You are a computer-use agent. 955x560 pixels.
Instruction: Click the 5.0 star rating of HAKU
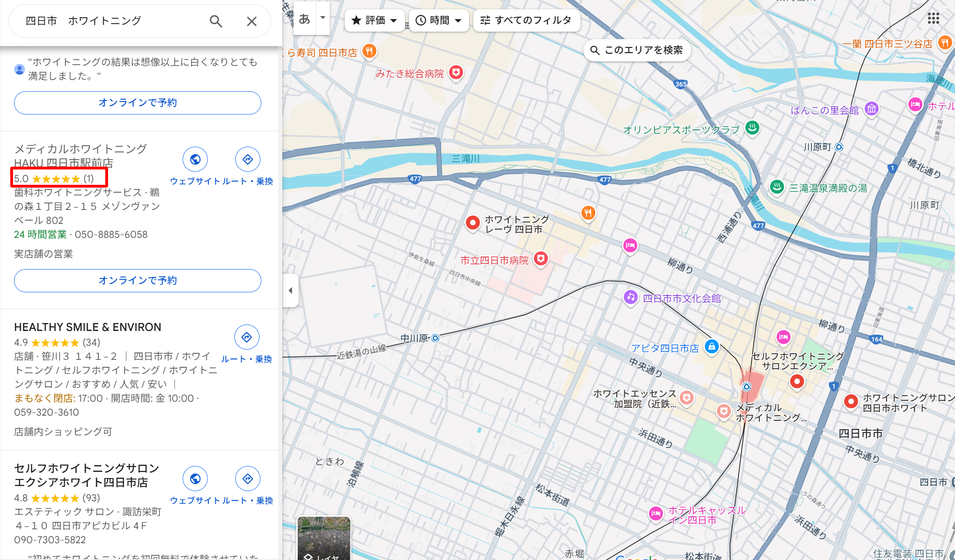coord(54,179)
